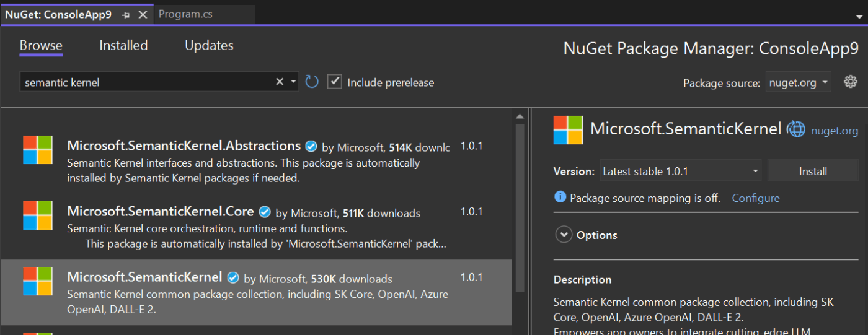Click the Microsoft logo in details pane
Viewport: 868px width, 335px height.
pos(568,130)
